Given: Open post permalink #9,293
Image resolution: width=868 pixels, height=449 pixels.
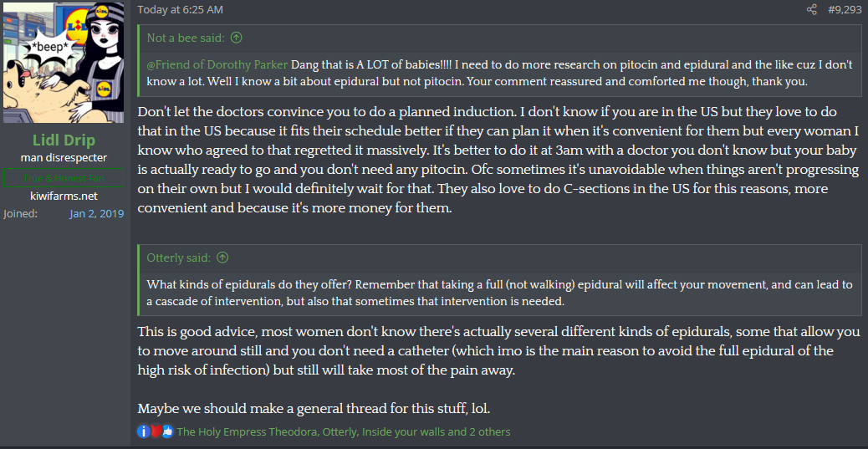Looking at the screenshot, I should click(845, 10).
